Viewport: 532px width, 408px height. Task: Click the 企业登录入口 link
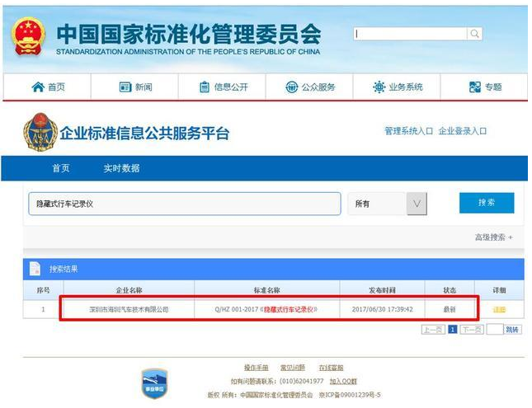click(x=463, y=131)
